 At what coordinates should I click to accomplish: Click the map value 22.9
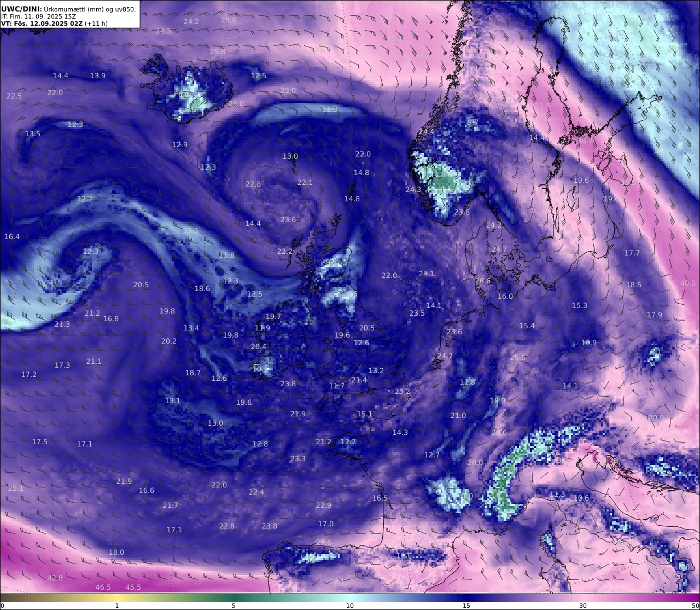coord(323,506)
